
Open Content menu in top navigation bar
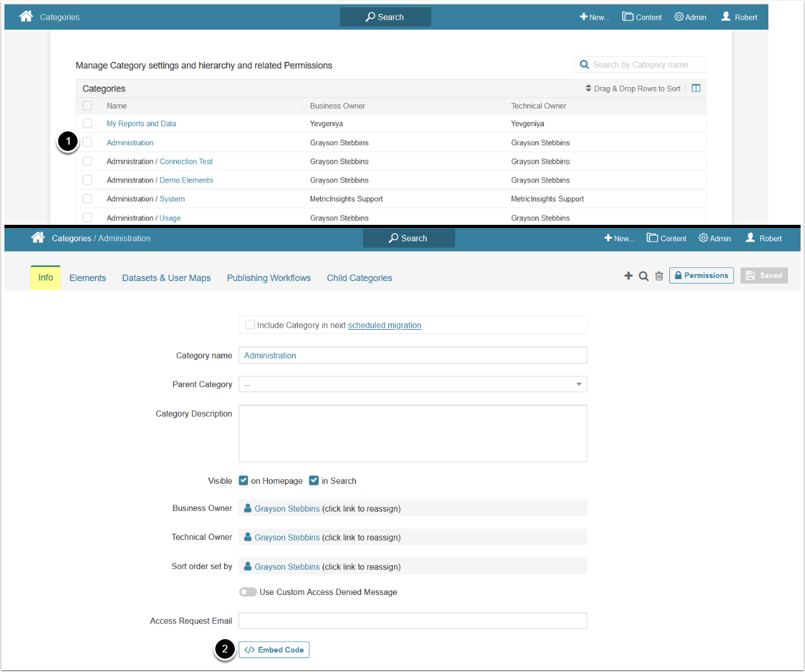pos(642,17)
